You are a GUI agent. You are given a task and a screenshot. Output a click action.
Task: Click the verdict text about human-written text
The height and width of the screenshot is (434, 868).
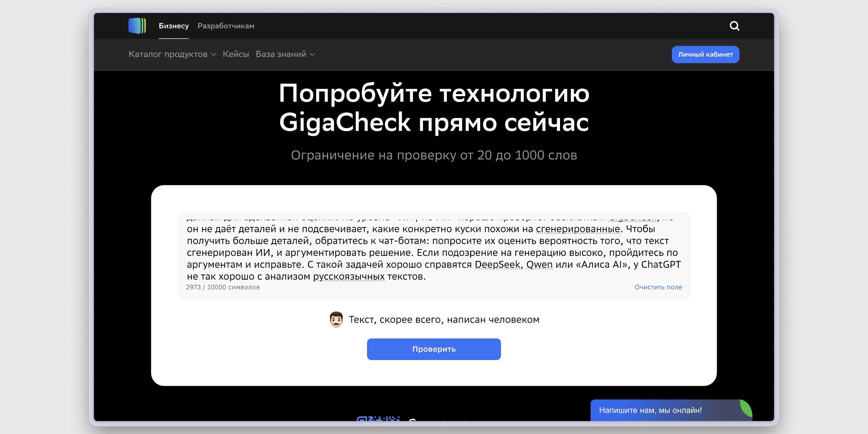click(x=444, y=319)
